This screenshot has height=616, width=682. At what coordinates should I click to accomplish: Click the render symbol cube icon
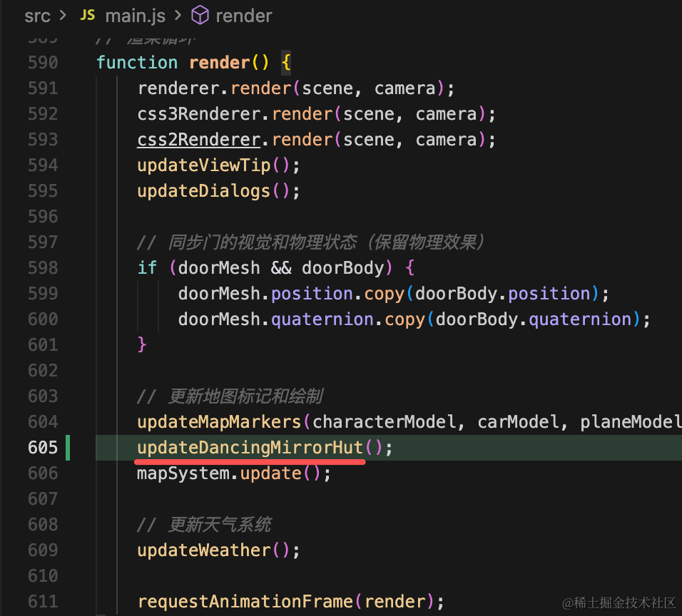click(200, 16)
